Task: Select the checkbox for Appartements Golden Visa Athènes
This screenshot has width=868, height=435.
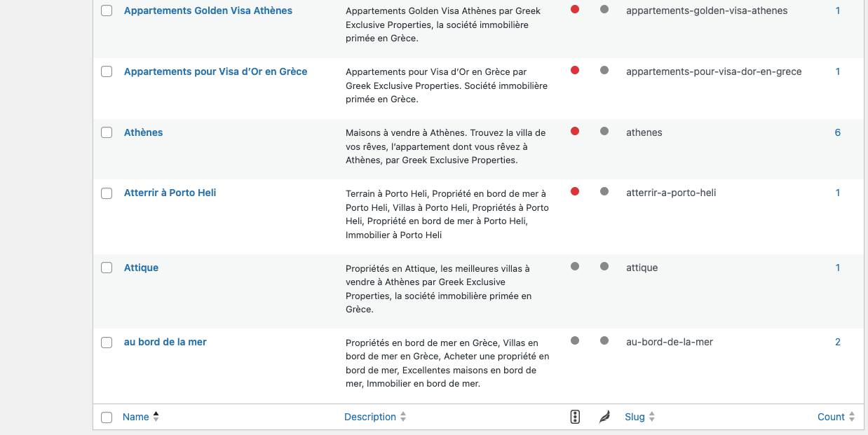Action: (107, 11)
